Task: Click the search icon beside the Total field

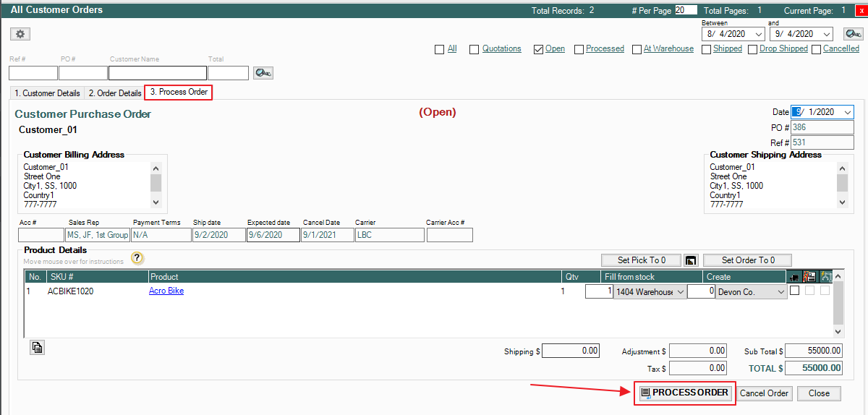Action: point(263,73)
